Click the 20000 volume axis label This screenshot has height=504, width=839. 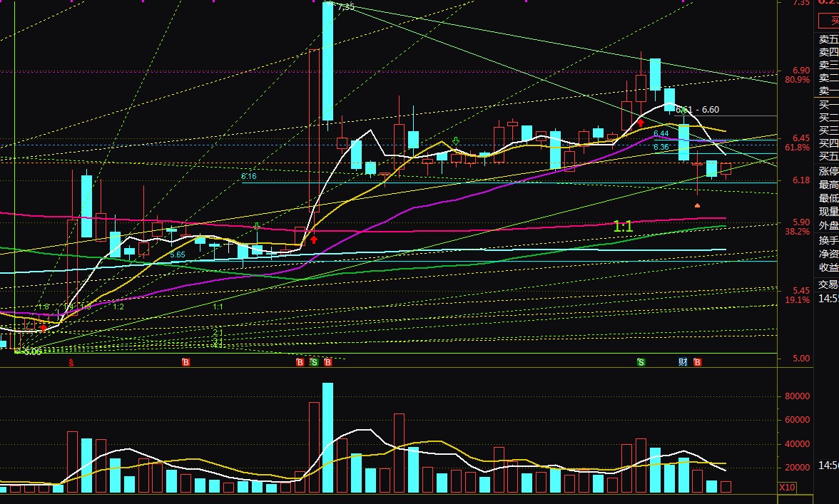(x=798, y=467)
